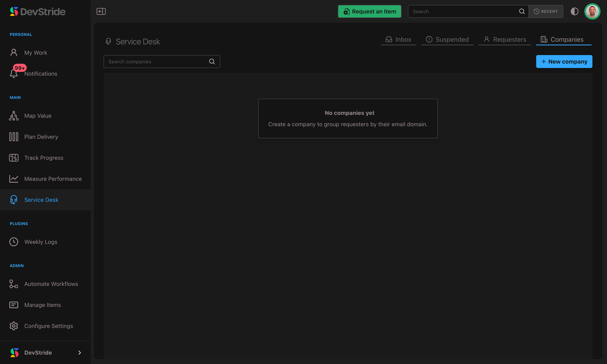607x364 pixels.
Task: Open the RECENT items list
Action: [x=546, y=11]
